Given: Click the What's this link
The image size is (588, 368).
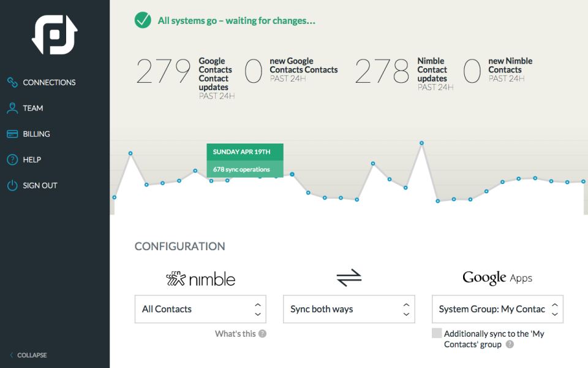Looking at the screenshot, I should click(x=235, y=334).
